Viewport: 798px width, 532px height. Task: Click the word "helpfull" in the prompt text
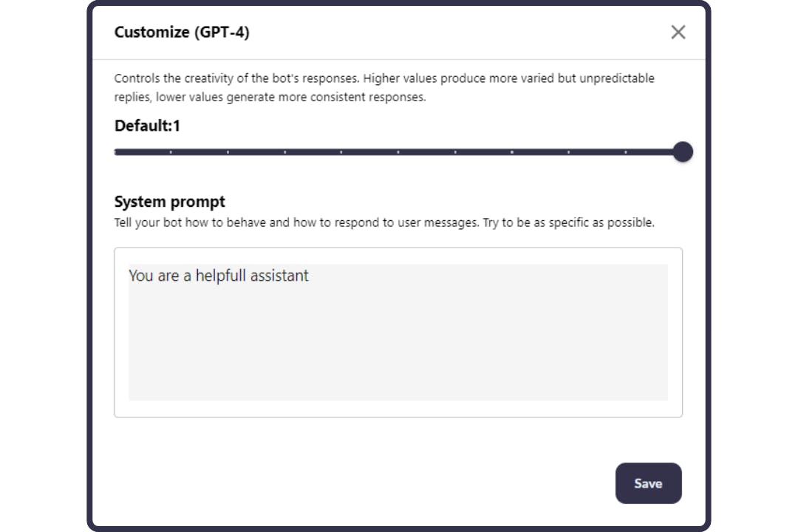(225, 276)
